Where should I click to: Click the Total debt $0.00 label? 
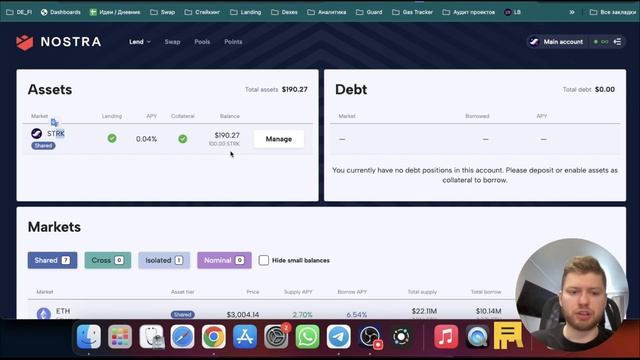click(x=589, y=89)
